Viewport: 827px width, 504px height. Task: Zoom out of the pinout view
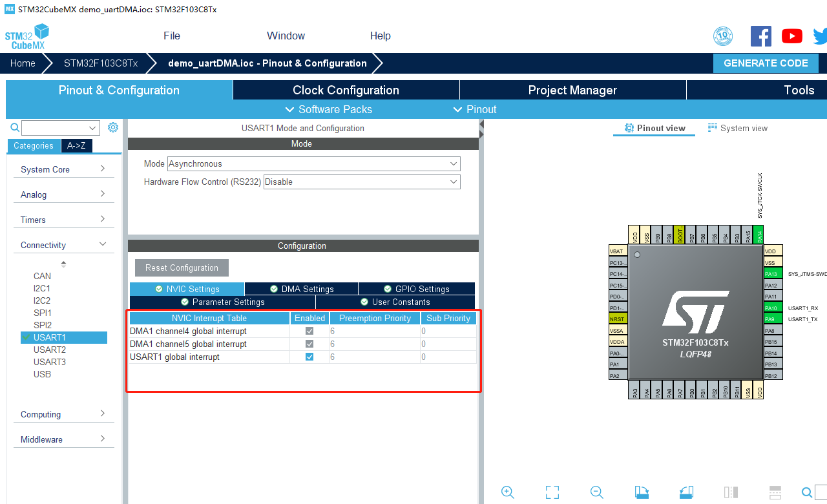click(597, 492)
